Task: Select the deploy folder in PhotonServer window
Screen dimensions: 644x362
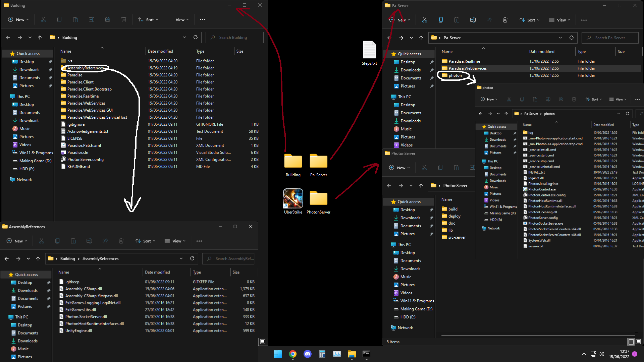Action: (x=454, y=216)
